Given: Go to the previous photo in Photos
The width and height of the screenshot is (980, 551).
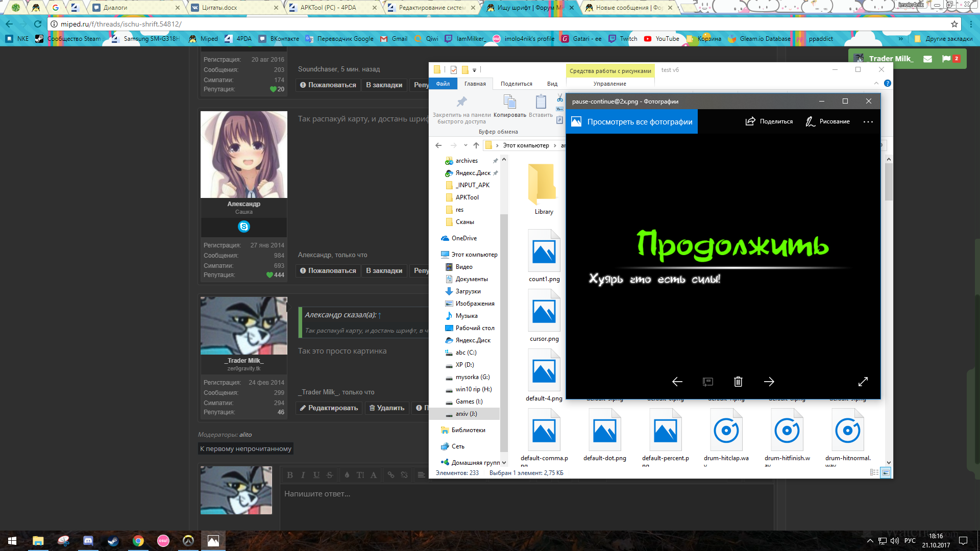Looking at the screenshot, I should pos(677,382).
